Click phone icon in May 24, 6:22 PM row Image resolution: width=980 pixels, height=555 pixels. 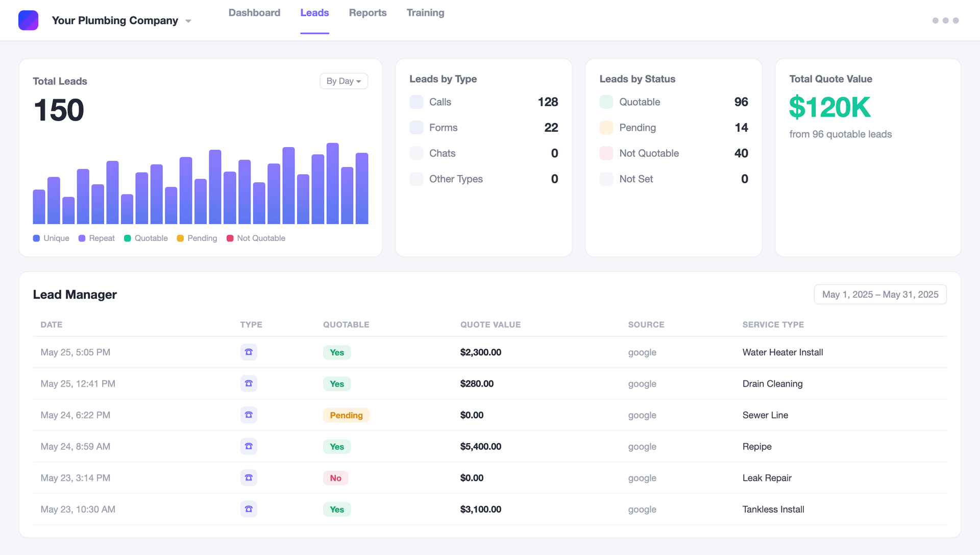[249, 415]
